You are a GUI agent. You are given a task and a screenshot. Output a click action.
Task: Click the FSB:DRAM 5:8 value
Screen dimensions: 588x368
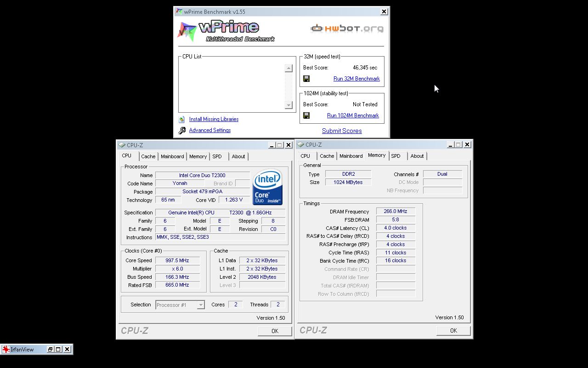(x=396, y=219)
